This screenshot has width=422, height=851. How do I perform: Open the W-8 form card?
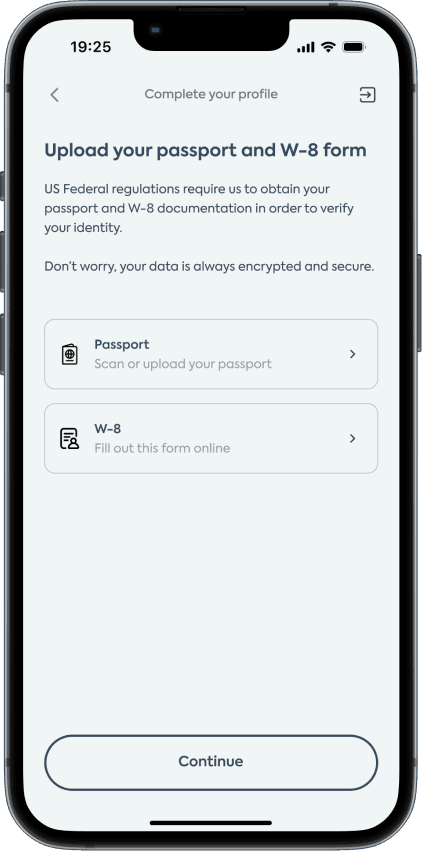tap(211, 439)
